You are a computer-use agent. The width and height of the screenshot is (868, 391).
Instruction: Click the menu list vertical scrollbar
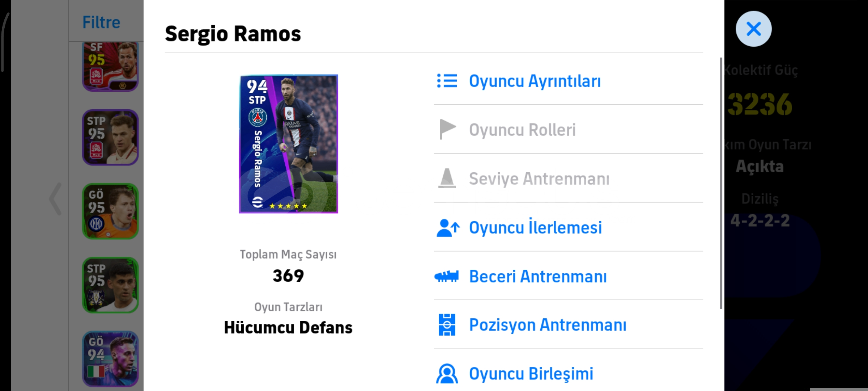pos(721,183)
